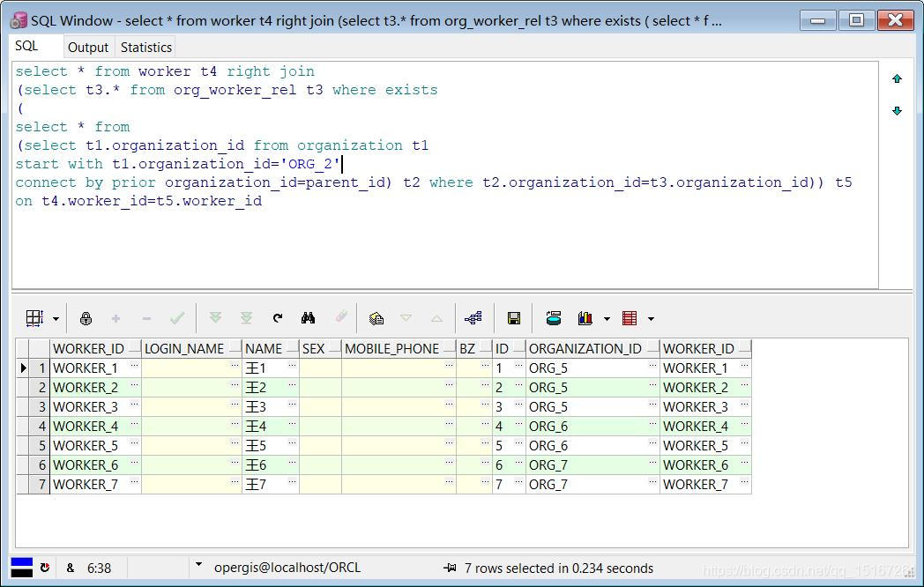The image size is (924, 587).
Task: Open the ellipsis button in ORG_6 cell of row 5
Action: click(652, 444)
